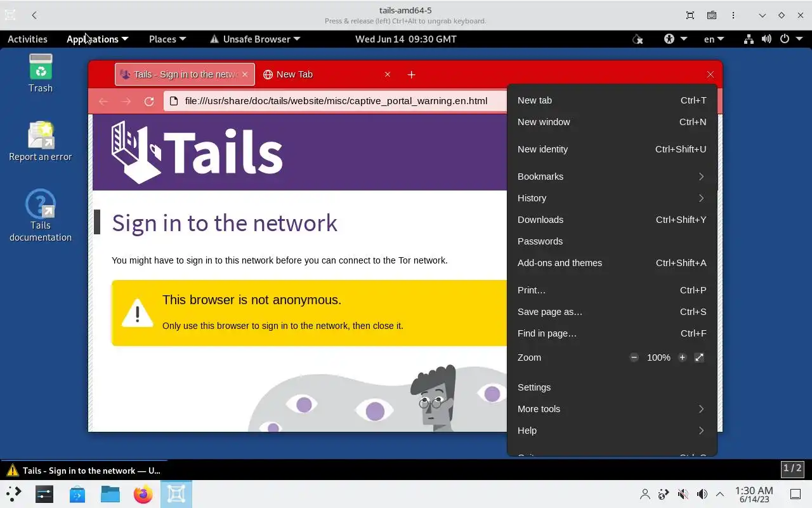Image resolution: width=812 pixels, height=508 pixels.
Task: Click the date and time in top bar
Action: click(x=406, y=39)
